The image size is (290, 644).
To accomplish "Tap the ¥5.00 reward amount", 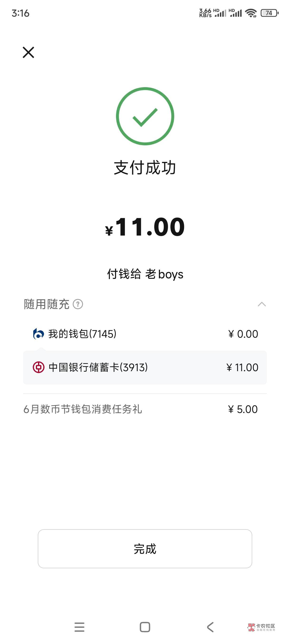I will pos(243,409).
